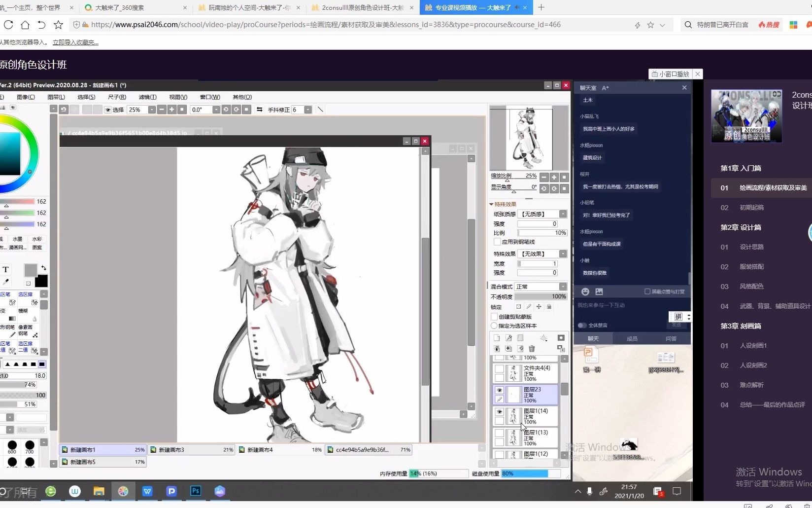Viewport: 812px width, 508px height.
Task: Open 特殊效果 effect dropdown
Action: 563,254
